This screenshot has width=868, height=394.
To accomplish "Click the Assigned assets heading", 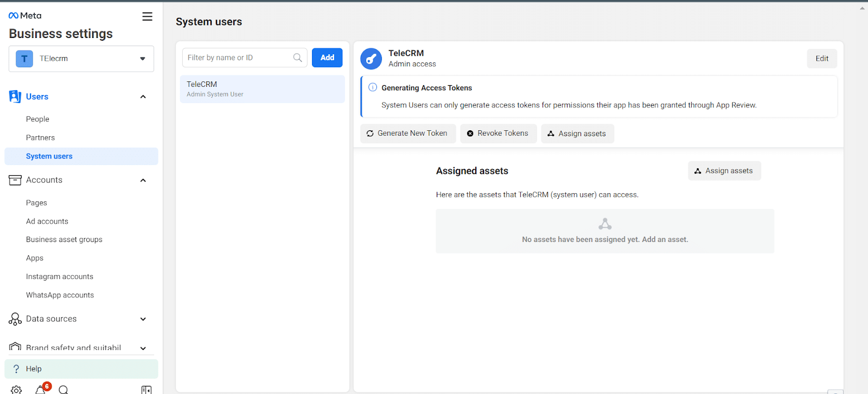I will click(472, 171).
